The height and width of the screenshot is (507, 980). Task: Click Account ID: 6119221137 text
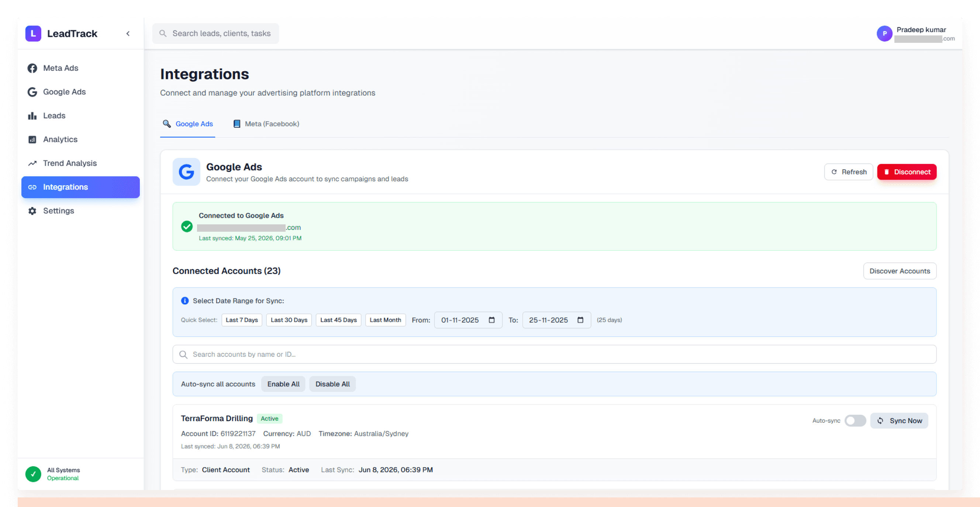coord(218,434)
